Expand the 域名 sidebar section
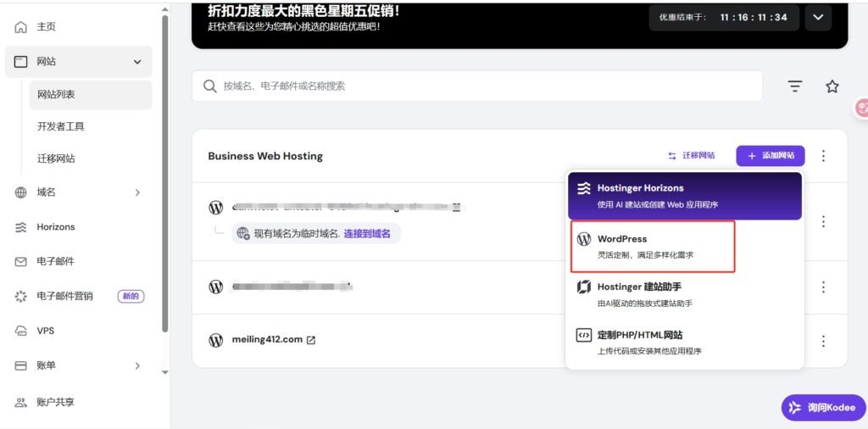 (x=137, y=192)
